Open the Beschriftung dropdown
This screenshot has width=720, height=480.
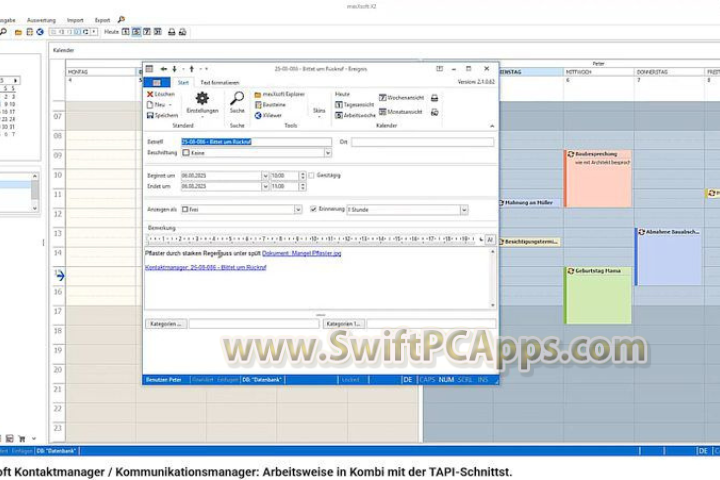point(328,153)
